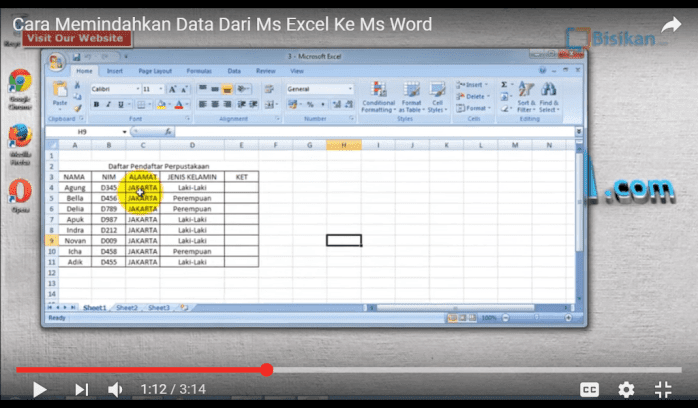
Task: Skip to the next video
Action: coord(81,389)
